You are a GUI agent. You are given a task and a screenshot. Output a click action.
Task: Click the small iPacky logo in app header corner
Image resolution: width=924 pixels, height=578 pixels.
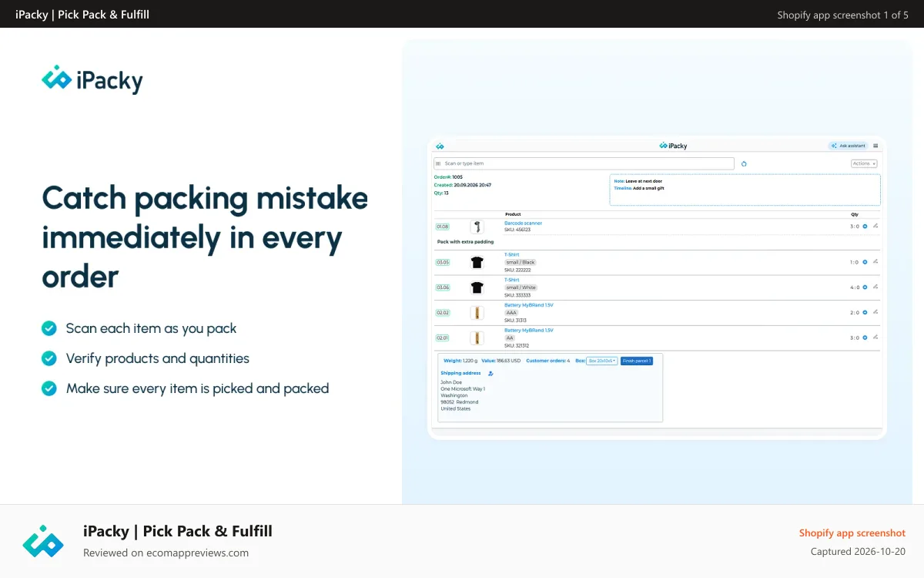(440, 146)
